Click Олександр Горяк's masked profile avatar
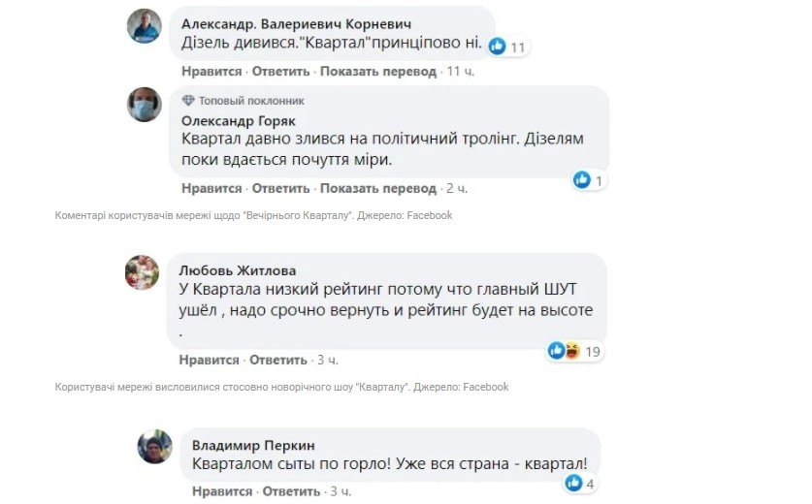Viewport: 812px width, 504px height. pyautogui.click(x=145, y=104)
